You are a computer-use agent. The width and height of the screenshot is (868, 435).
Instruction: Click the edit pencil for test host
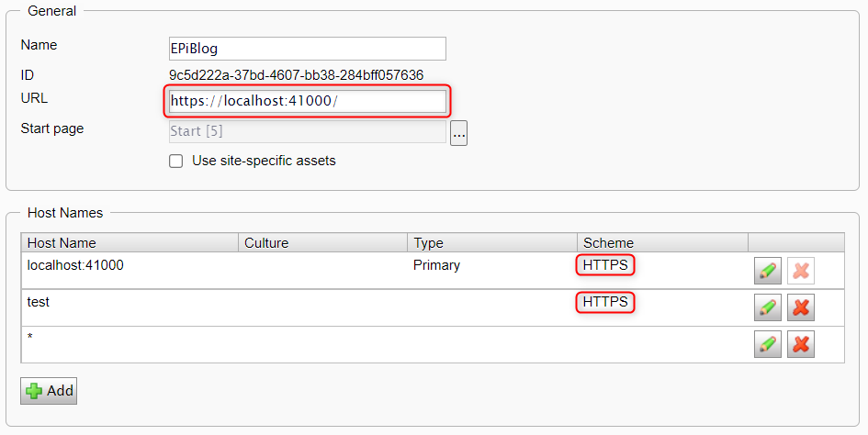(x=767, y=307)
